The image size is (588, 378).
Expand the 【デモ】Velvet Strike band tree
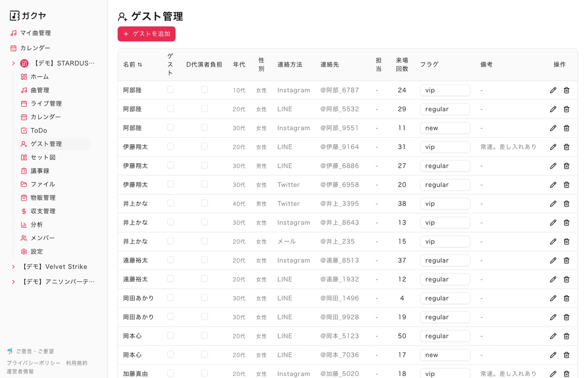[13, 267]
